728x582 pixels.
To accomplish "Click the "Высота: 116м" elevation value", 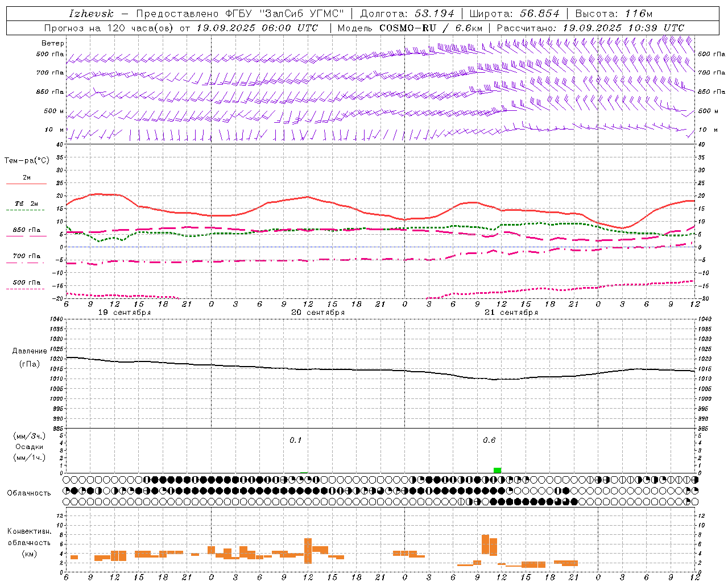I will 614,14.
